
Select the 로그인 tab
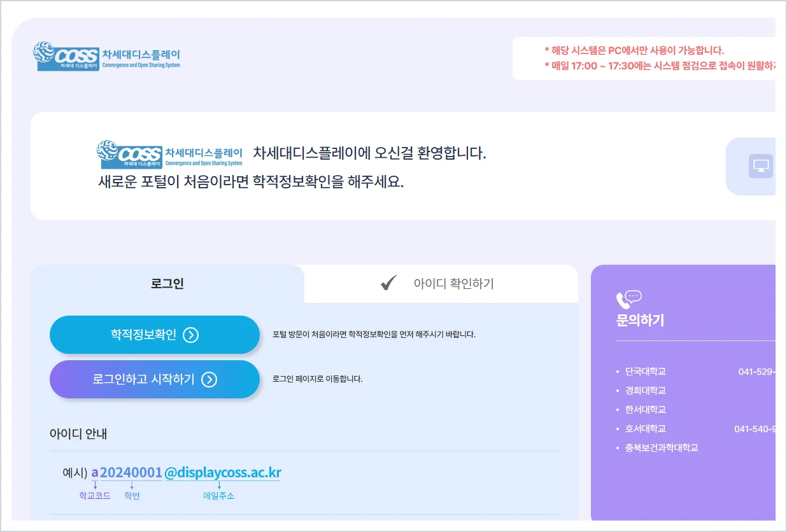tap(167, 284)
